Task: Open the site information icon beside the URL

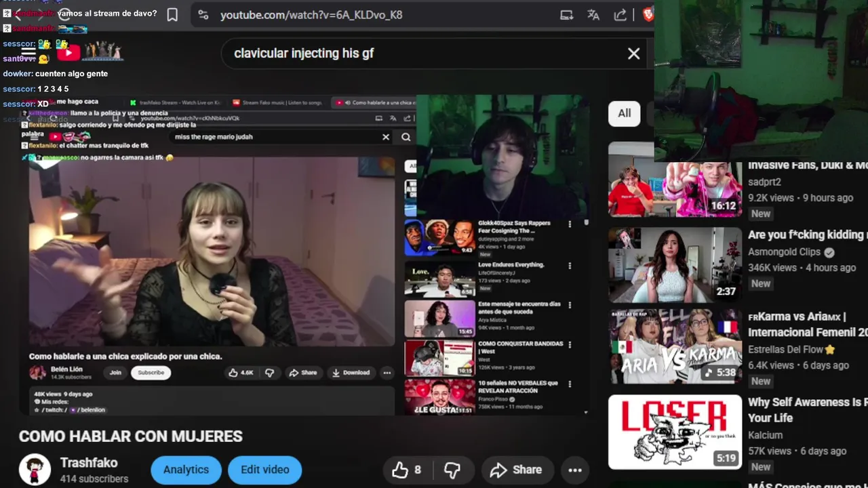Action: click(x=203, y=15)
